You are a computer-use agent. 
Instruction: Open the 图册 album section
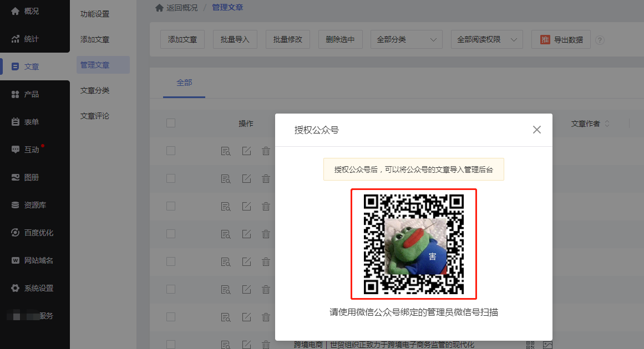(26, 177)
